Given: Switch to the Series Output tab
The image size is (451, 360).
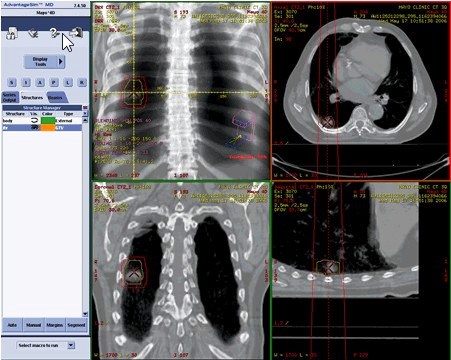Looking at the screenshot, I should 10,97.
